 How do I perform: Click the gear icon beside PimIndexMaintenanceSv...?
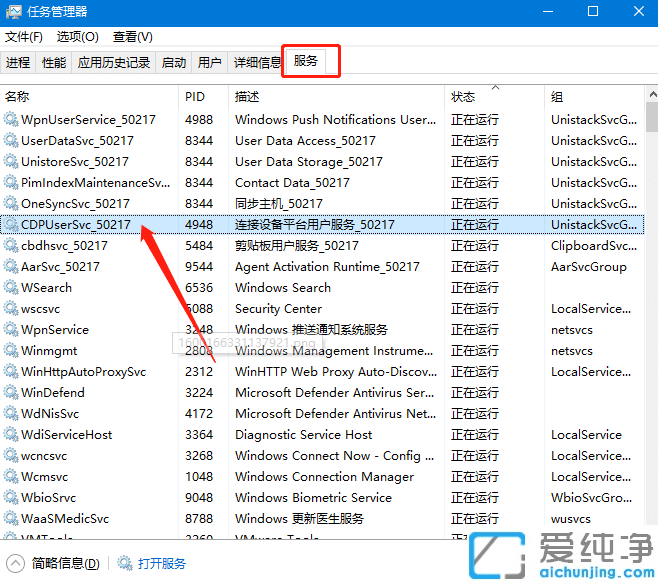point(11,182)
